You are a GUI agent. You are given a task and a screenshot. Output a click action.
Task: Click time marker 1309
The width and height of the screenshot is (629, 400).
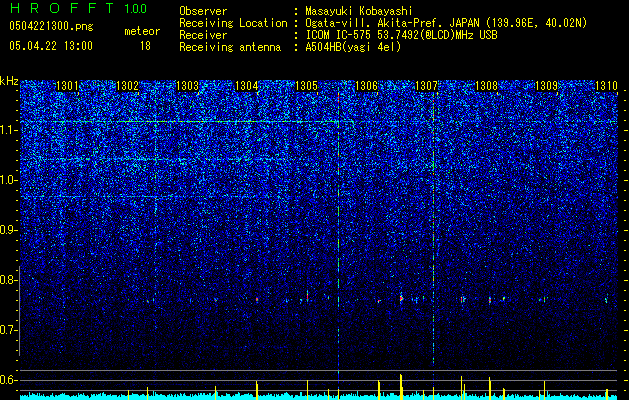546,85
